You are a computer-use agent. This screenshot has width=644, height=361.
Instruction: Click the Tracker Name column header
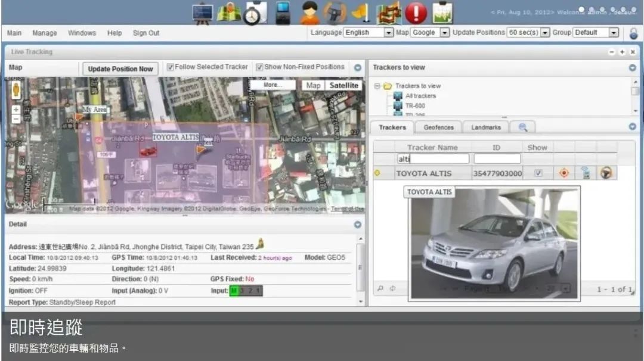[432, 147]
